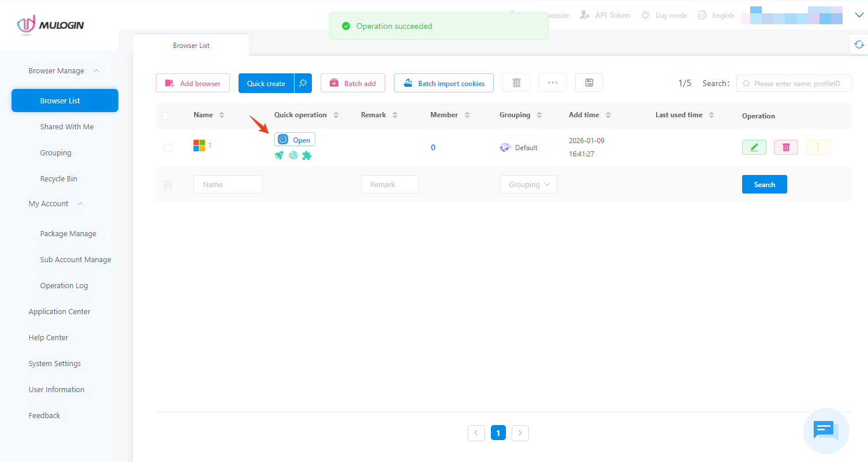The width and height of the screenshot is (868, 462).
Task: Tick the select-all checkbox in table header
Action: (x=166, y=115)
